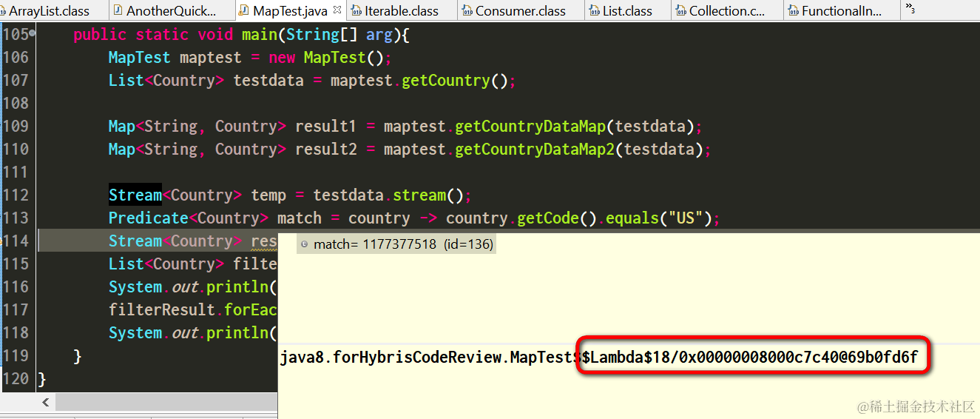980x419 pixels.
Task: Open the AnotherQuick... editor tab
Action: (171, 10)
